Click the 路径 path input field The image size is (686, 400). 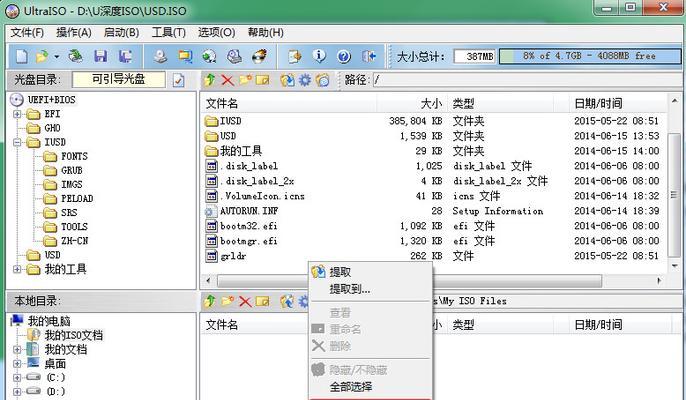pyautogui.click(x=526, y=80)
